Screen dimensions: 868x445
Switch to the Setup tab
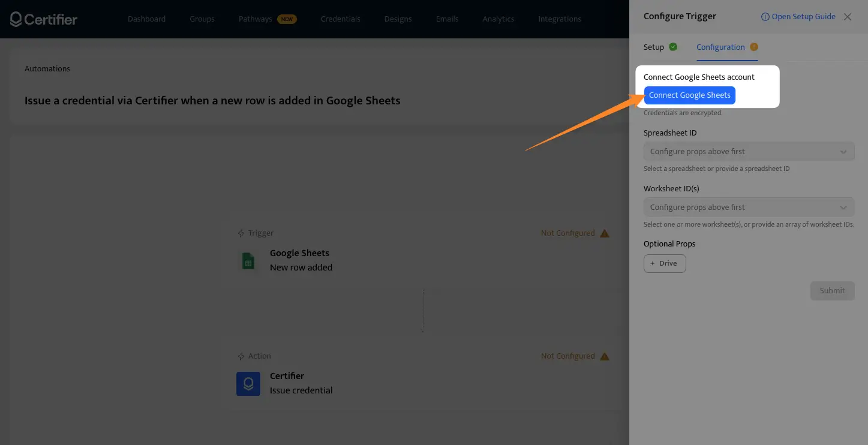point(653,47)
